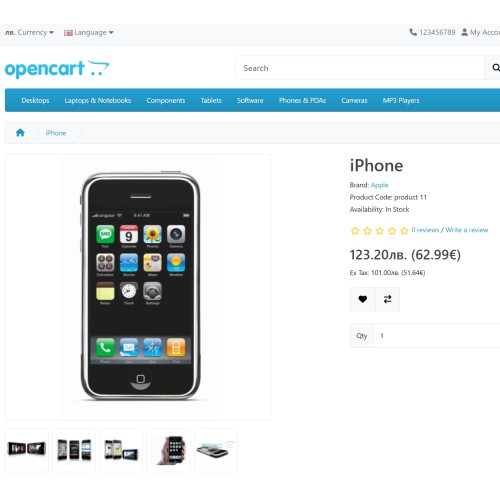Open the Language dropdown
Image resolution: width=500 pixels, height=500 pixels.
(x=89, y=32)
